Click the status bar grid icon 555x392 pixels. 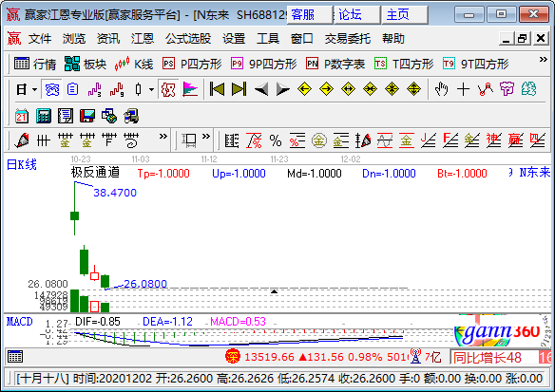click(15, 357)
